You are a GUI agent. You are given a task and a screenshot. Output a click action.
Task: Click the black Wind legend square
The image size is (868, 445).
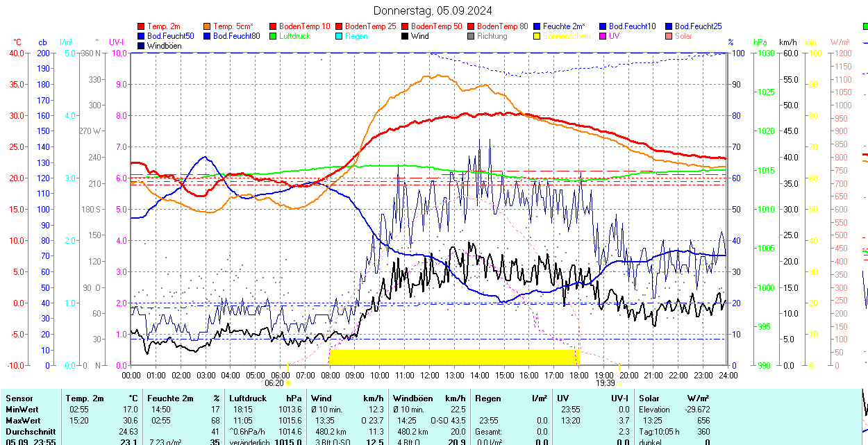(406, 36)
